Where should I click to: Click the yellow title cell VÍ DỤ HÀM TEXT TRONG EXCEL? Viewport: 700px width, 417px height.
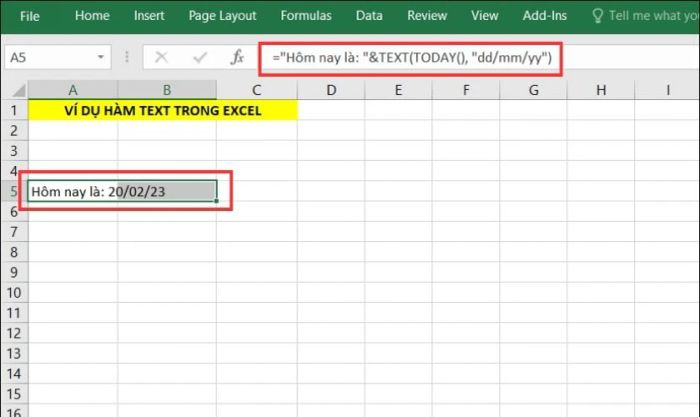[x=163, y=110]
